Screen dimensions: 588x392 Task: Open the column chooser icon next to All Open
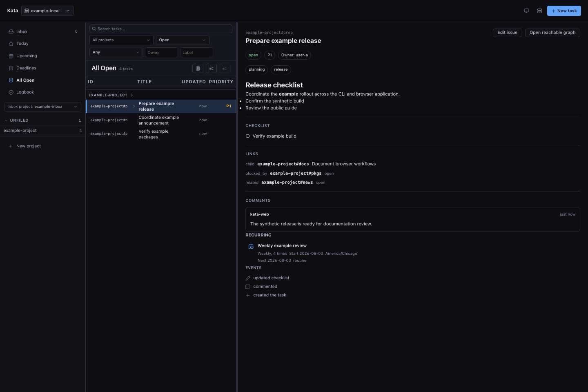[198, 69]
